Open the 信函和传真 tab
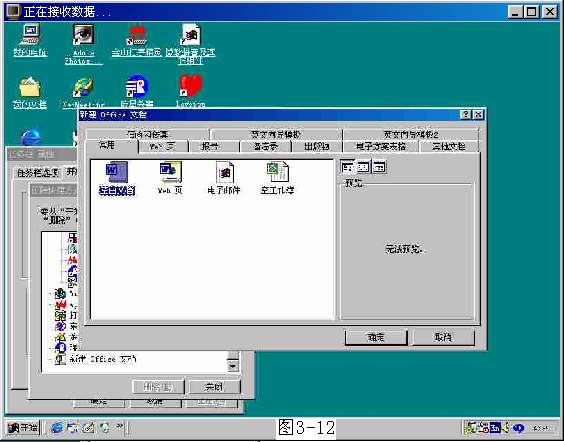This screenshot has width=564, height=442. [148, 134]
